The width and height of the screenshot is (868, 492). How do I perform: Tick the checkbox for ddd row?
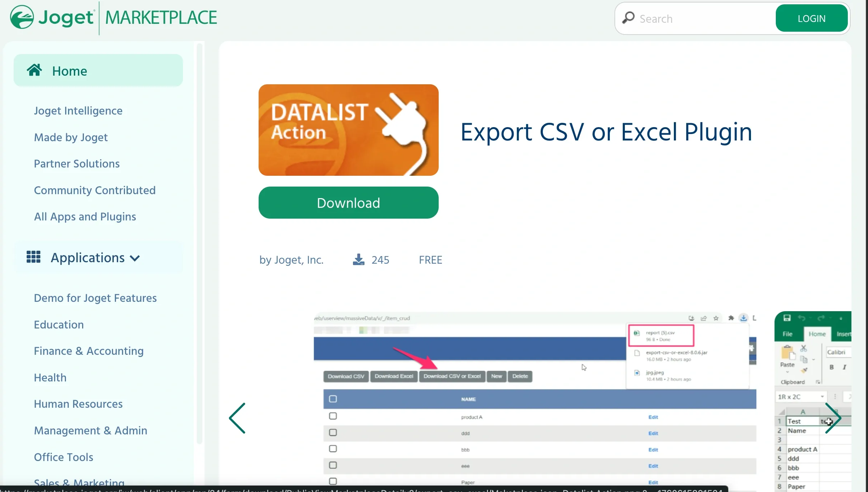pyautogui.click(x=333, y=432)
